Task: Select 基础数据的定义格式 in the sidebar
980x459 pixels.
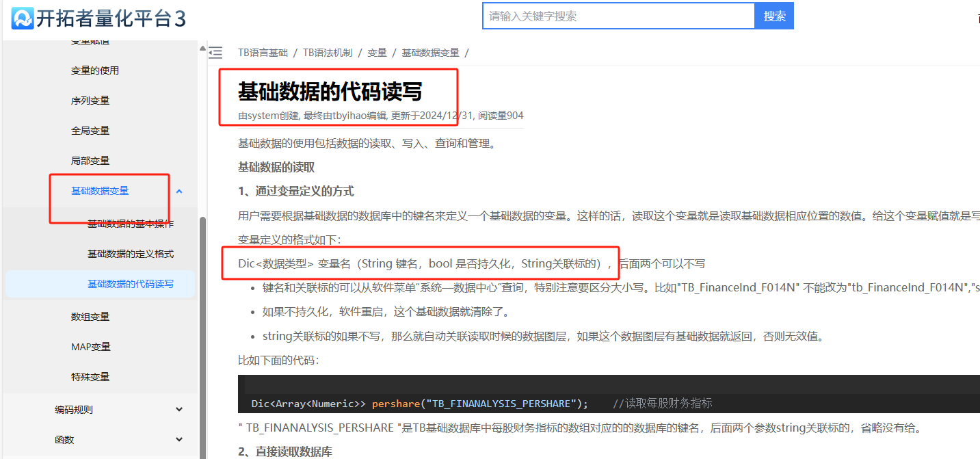Action: pyautogui.click(x=131, y=254)
